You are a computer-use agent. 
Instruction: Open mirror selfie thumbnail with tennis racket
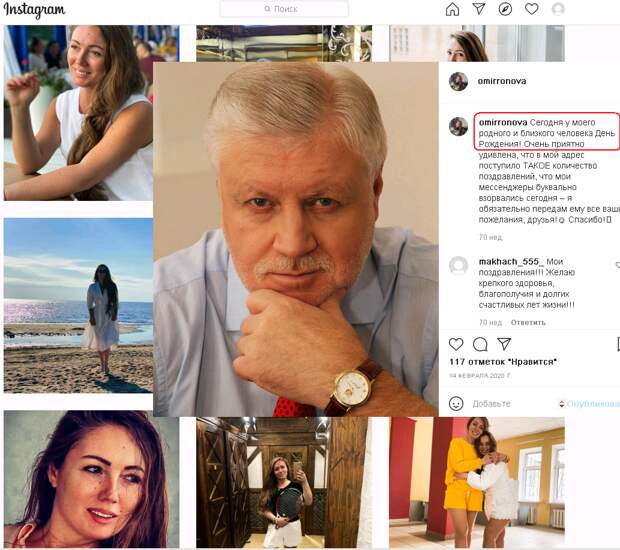[x=284, y=482]
